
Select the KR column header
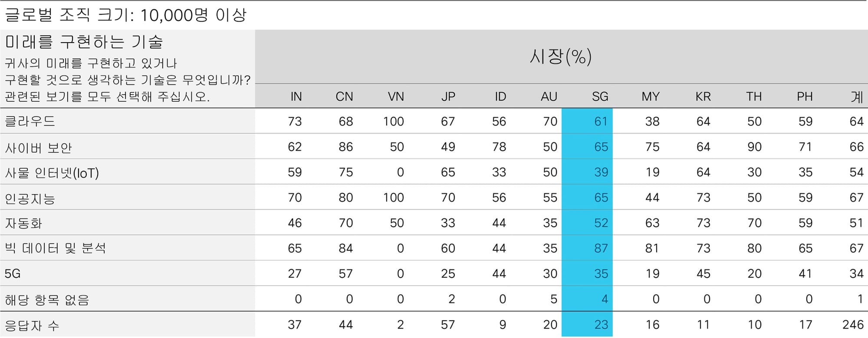tap(703, 96)
